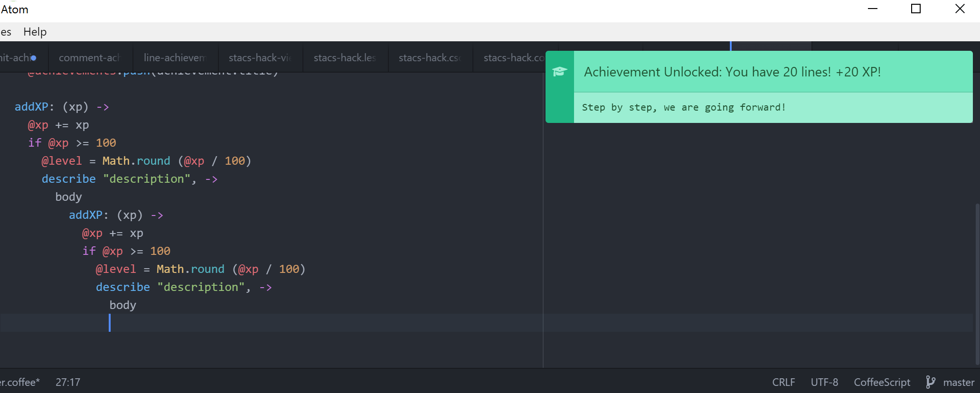Screen dimensions: 980x393
Task: Close the Atom window
Action: tap(960, 9)
